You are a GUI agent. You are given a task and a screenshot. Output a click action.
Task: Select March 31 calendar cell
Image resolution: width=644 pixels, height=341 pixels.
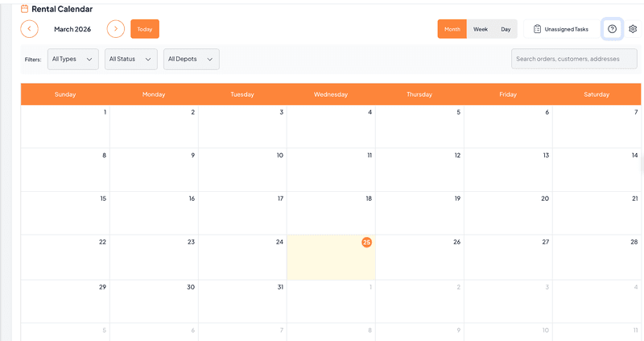tap(242, 301)
